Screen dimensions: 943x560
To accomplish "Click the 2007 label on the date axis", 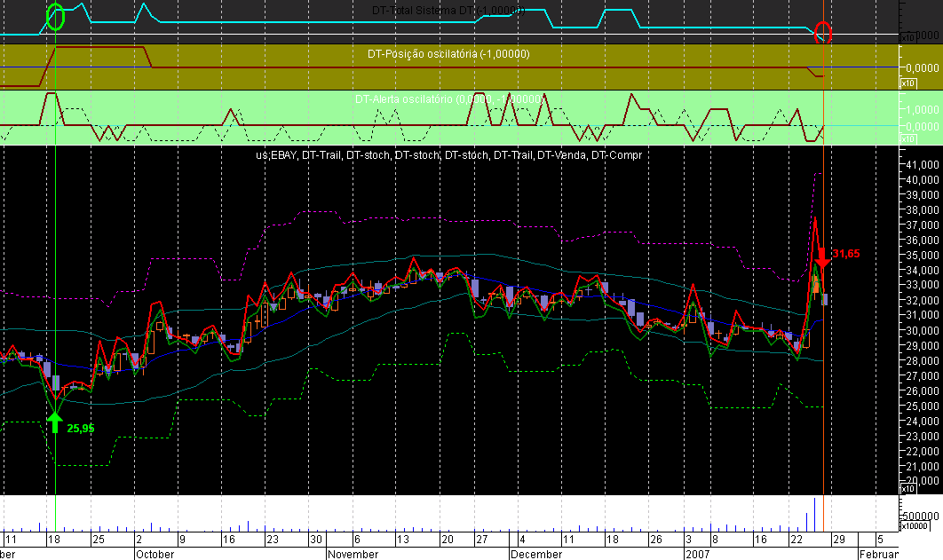I will point(696,554).
